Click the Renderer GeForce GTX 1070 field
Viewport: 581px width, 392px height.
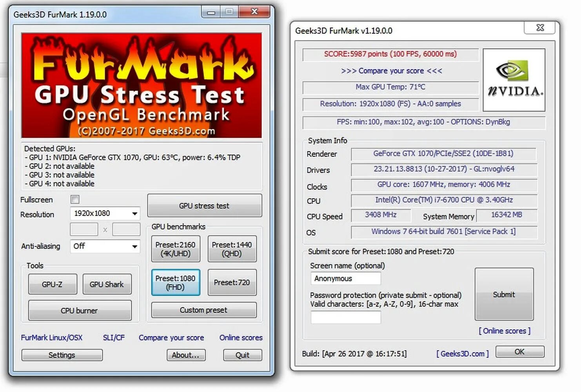click(443, 154)
